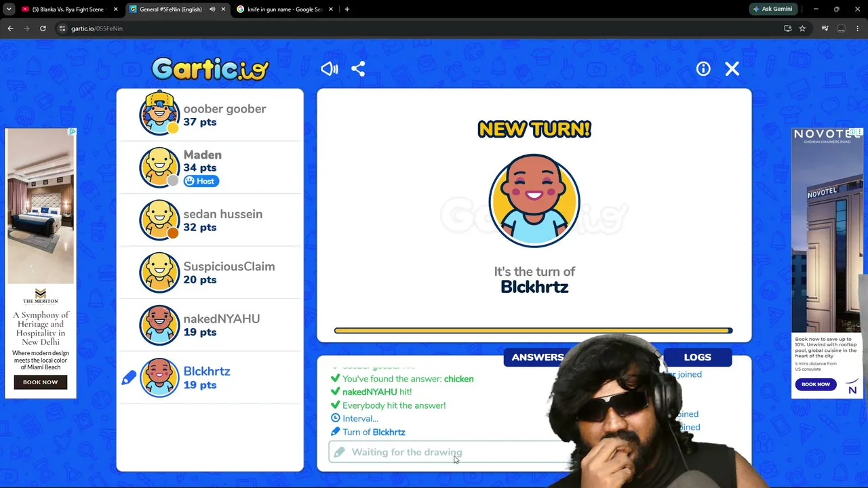This screenshot has width=868, height=488.
Task: Click BOOK NOW on The Meriton ad
Action: coord(41,382)
